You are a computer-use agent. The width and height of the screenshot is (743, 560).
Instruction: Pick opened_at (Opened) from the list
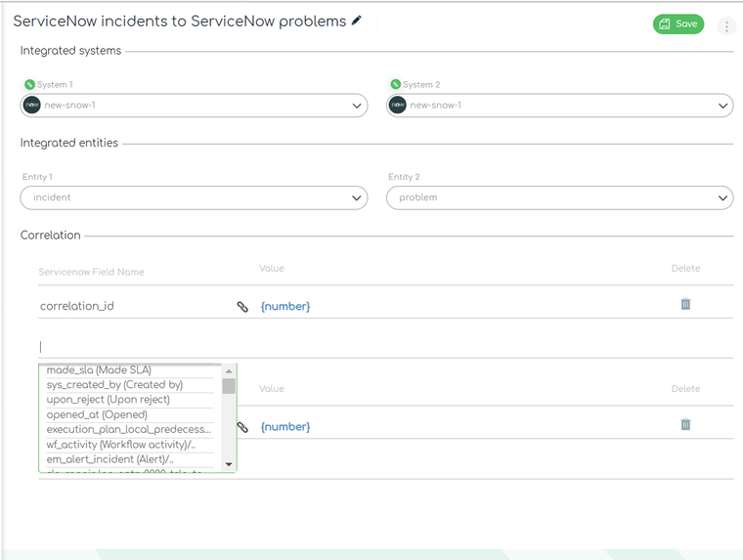tap(130, 415)
